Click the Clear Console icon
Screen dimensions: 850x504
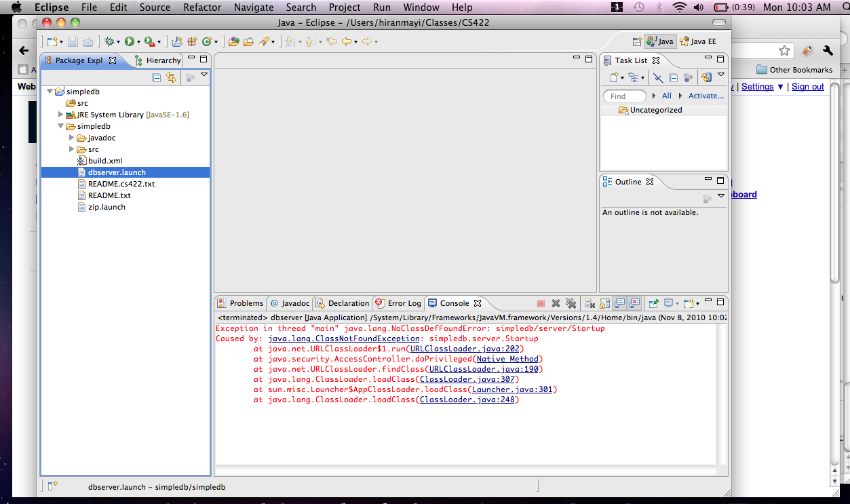590,304
